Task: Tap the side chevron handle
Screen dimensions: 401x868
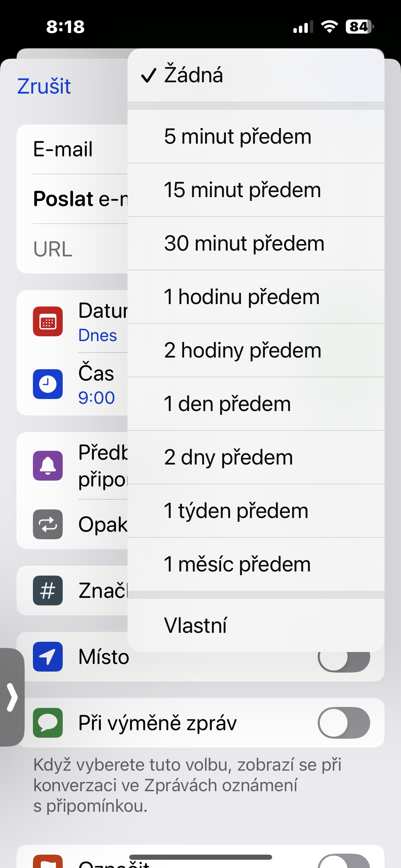Action: pos(12,697)
